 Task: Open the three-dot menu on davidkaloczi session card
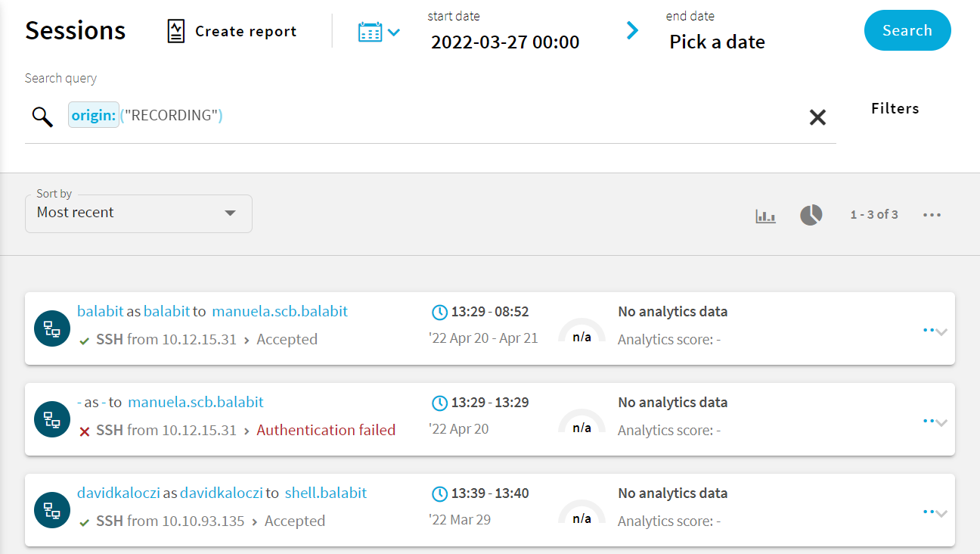point(929,512)
